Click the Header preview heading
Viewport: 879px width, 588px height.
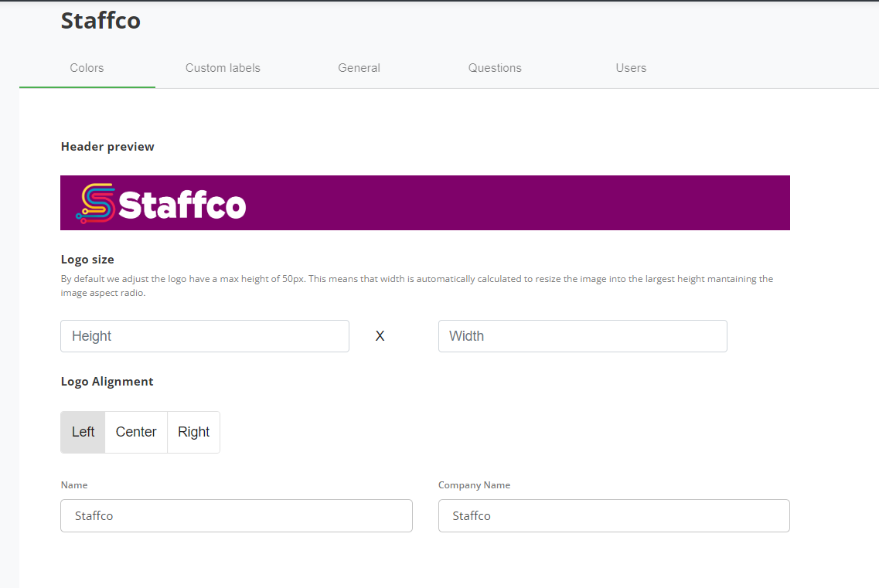(107, 147)
